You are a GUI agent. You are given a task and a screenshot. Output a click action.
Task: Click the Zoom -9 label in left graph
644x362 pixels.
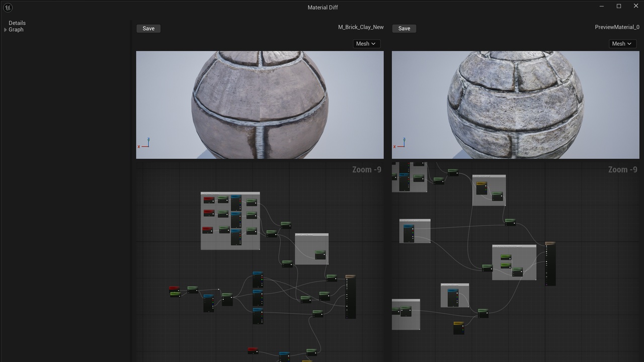coord(367,170)
